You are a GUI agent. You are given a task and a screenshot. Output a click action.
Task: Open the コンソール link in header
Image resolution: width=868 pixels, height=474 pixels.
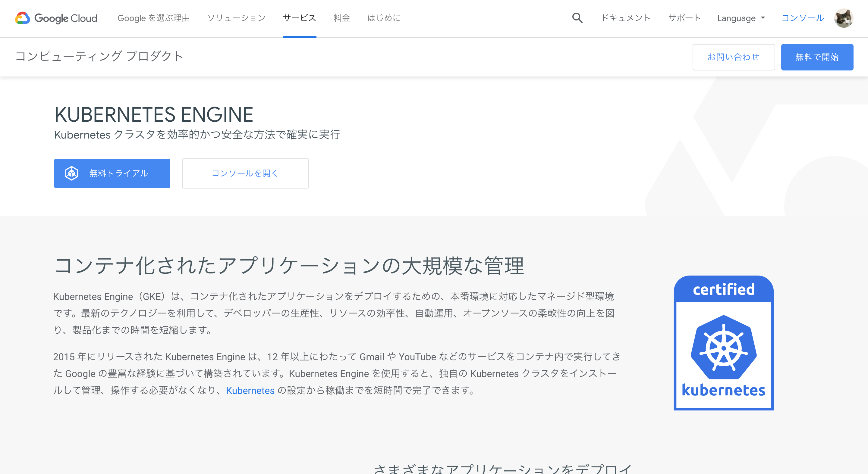803,18
